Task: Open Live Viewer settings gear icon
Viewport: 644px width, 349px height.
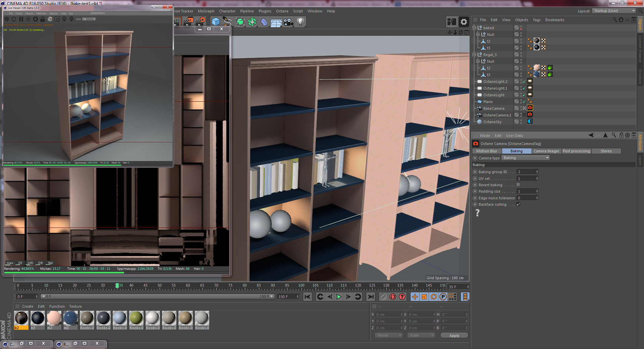Action: click(35, 19)
